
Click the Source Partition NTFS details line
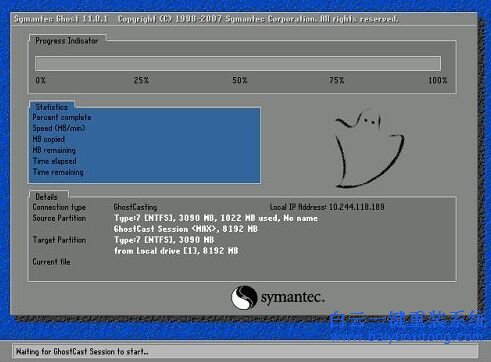pyautogui.click(x=216, y=218)
